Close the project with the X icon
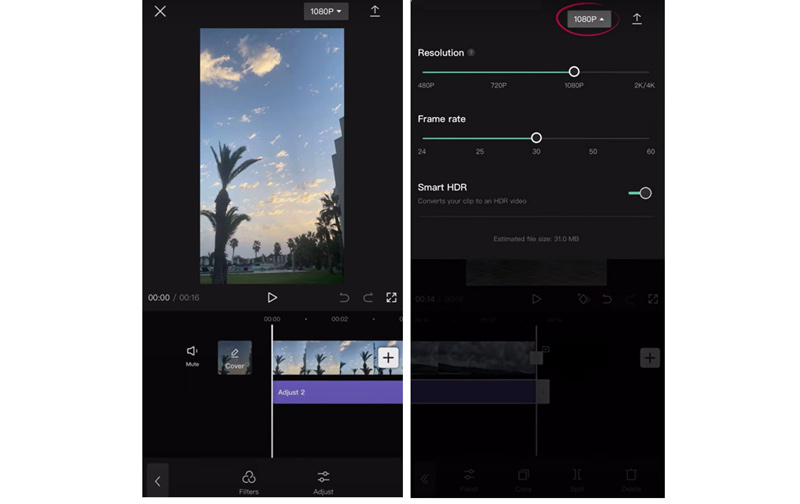Screen dimensions: 800x504 click(x=160, y=12)
